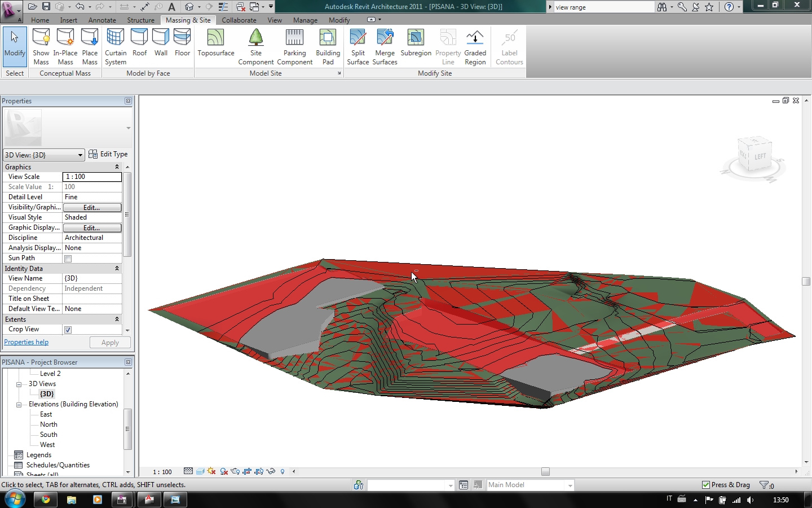Open the Property Line tool
812x508 pixels.
point(448,45)
